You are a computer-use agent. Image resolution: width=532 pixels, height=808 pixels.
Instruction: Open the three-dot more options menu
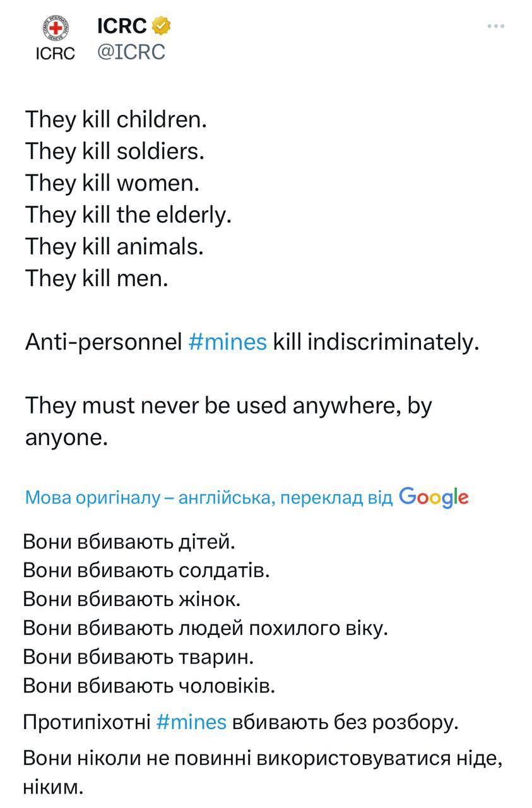pos(497,27)
